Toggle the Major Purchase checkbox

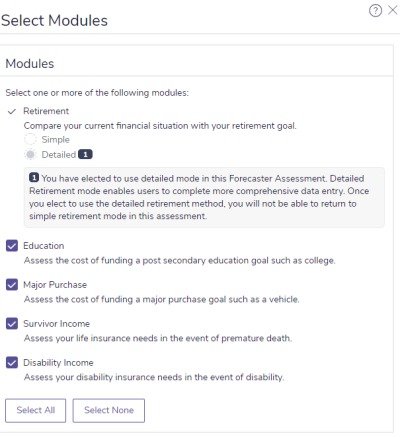(12, 285)
